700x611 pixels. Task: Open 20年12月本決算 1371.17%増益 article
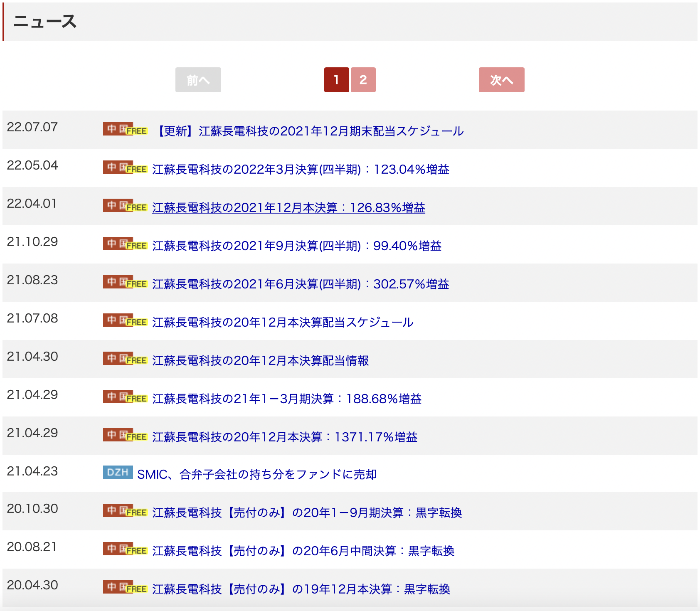click(285, 437)
